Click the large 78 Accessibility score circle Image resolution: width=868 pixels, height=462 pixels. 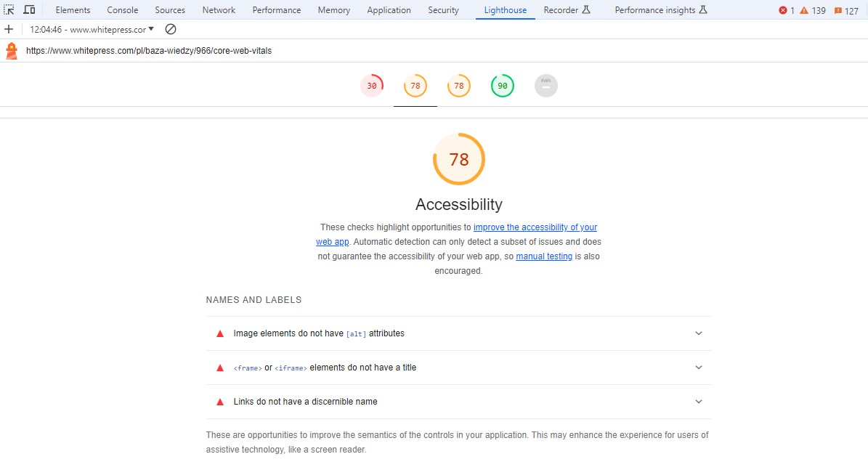click(459, 159)
